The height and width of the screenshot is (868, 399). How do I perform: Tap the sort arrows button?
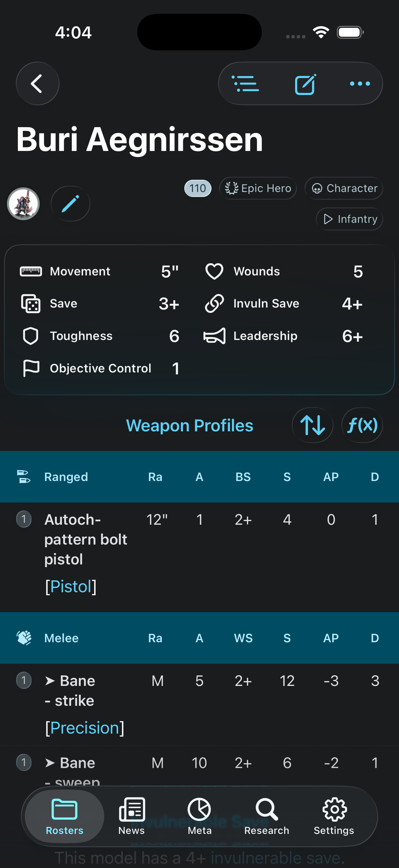[x=312, y=425]
